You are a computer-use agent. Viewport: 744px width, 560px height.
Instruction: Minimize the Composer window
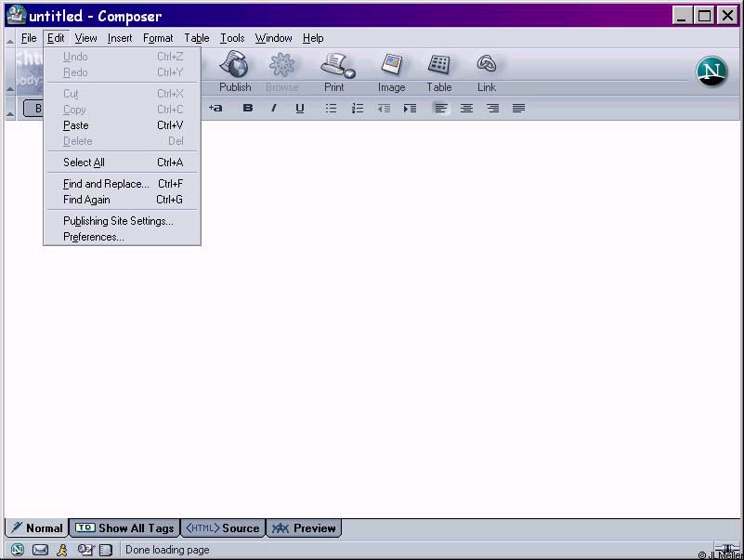click(682, 16)
